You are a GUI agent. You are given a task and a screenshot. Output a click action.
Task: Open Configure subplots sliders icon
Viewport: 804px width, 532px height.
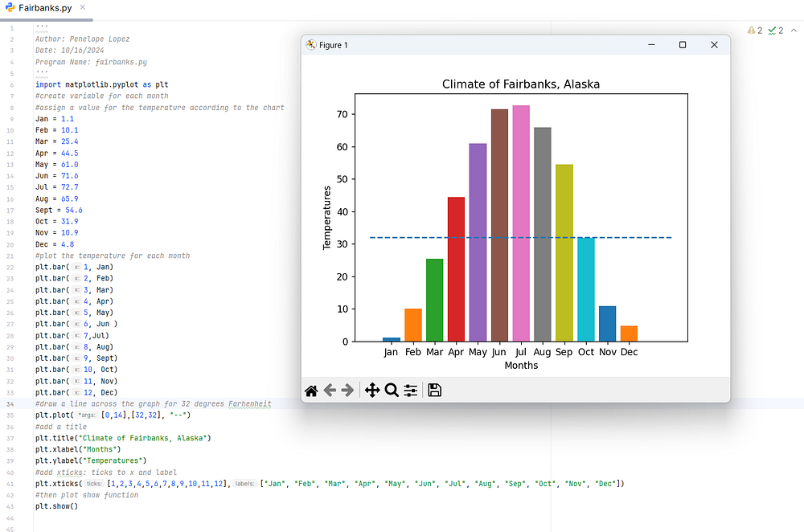click(411, 391)
